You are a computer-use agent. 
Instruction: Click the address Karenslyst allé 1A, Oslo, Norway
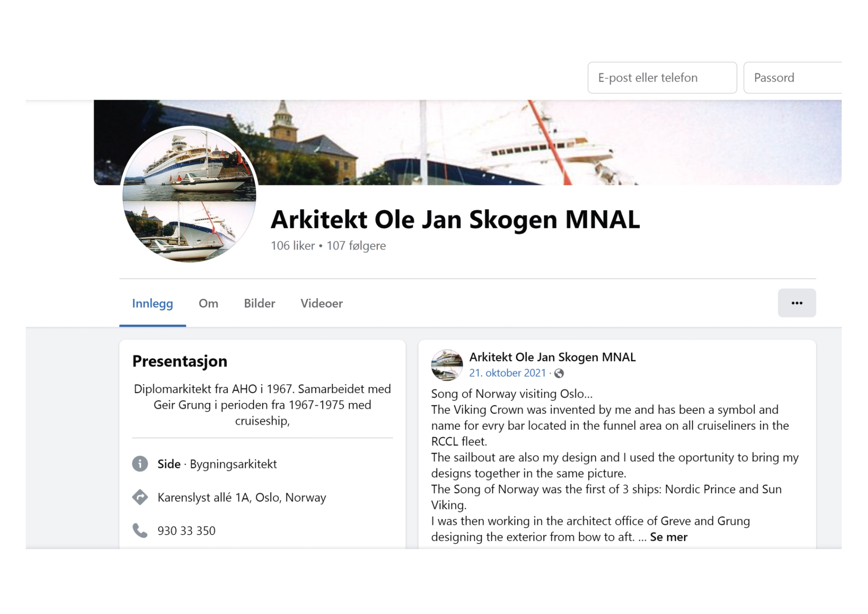click(x=242, y=497)
